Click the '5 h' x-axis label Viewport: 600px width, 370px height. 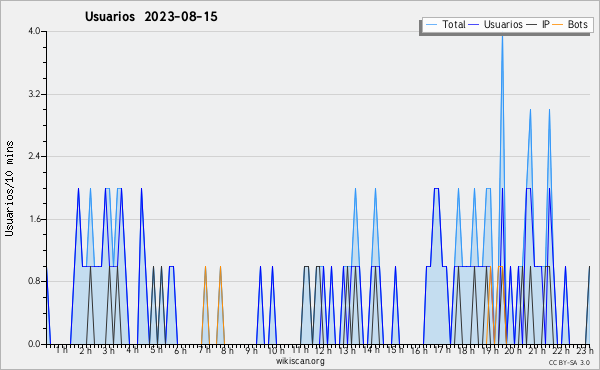coord(157,350)
